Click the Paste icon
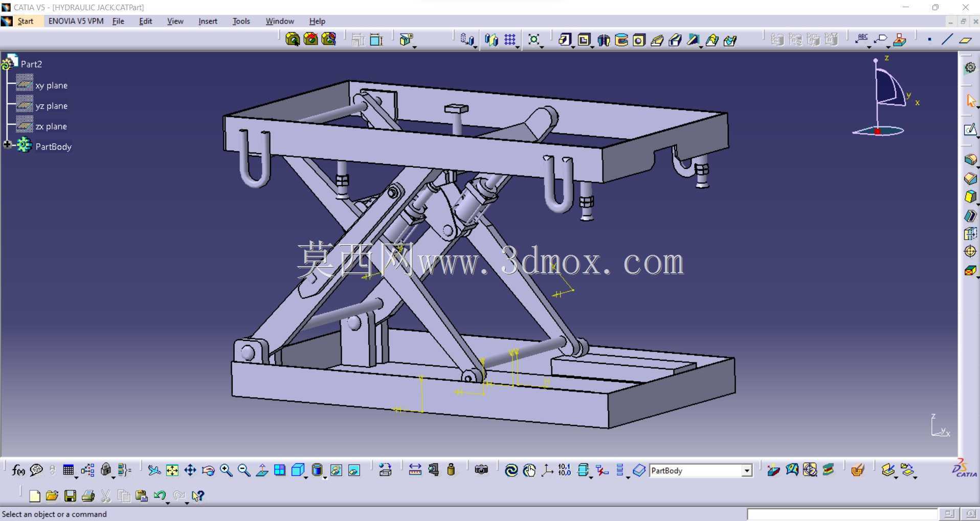 coord(142,495)
